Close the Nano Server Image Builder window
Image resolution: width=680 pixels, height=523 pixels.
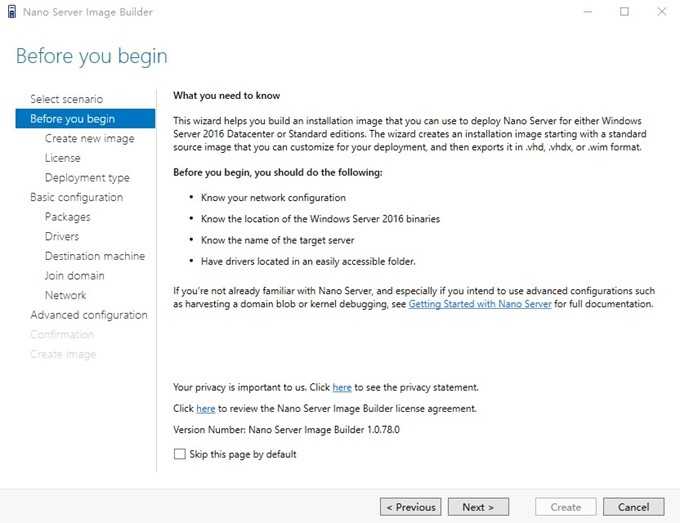661,12
